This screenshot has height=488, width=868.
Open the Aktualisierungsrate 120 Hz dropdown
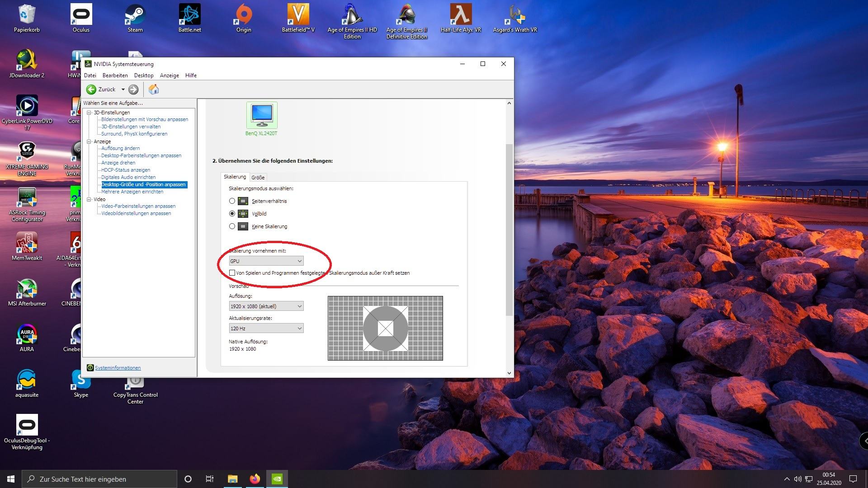(266, 328)
